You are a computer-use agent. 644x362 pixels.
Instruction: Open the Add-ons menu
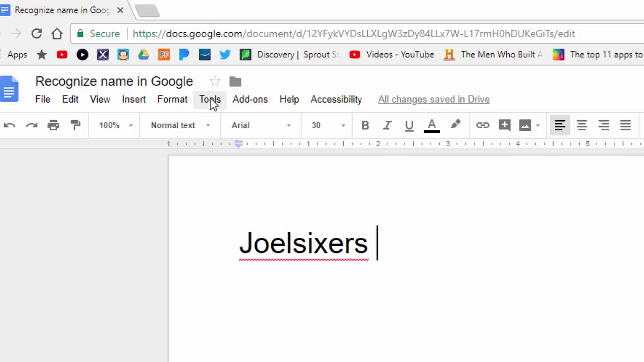250,100
